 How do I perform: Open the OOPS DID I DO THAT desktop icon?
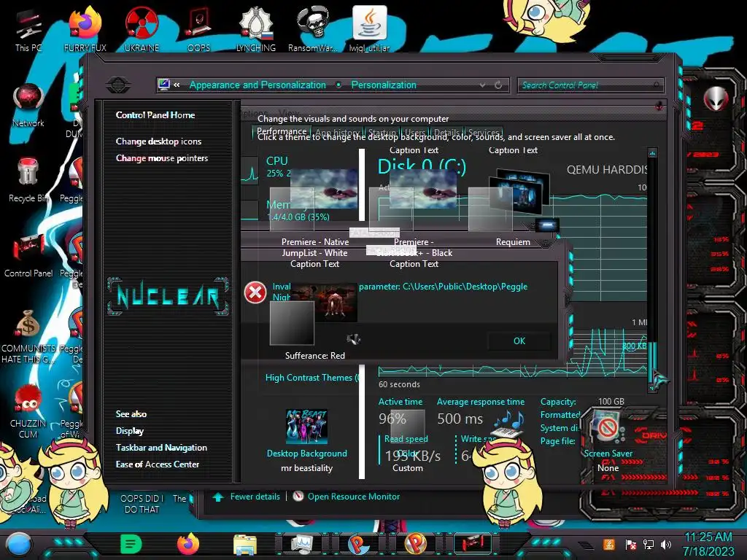pos(142,503)
